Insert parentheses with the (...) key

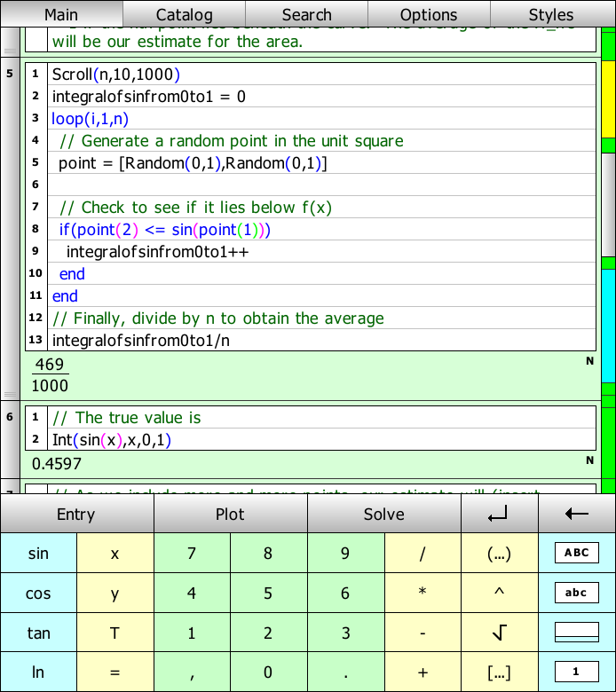(x=499, y=553)
